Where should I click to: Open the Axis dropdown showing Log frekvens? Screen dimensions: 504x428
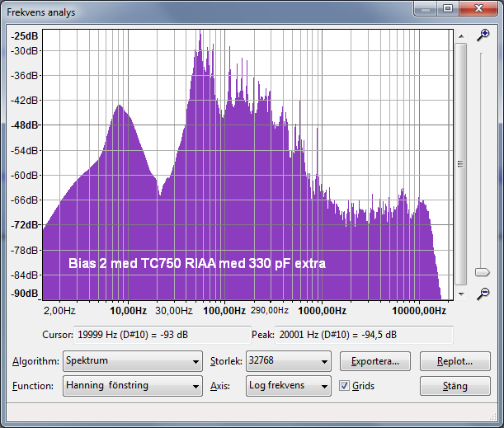[x=289, y=386]
